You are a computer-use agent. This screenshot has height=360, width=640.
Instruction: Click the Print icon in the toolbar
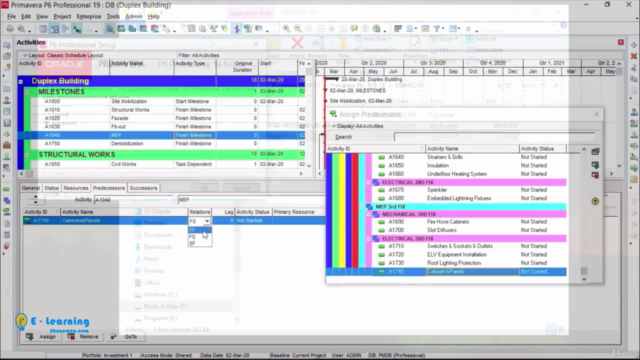tap(10, 29)
